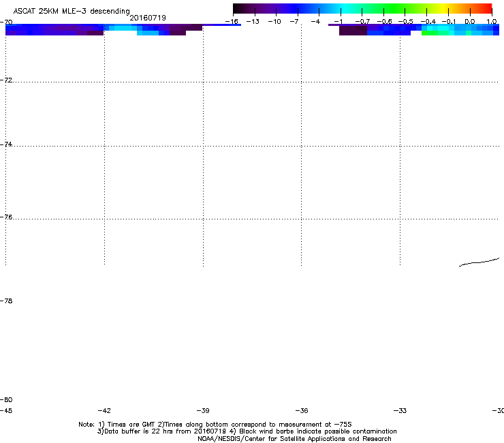Select the -39 longitude label
This screenshot has width=504, height=443.
[x=203, y=411]
